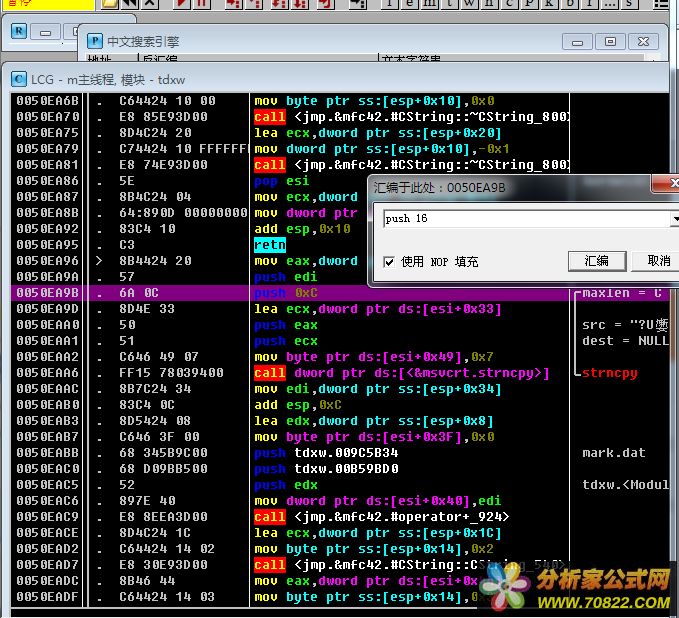The image size is (679, 618).
Task: Click the 'mark.dat' comment
Action: point(614,453)
